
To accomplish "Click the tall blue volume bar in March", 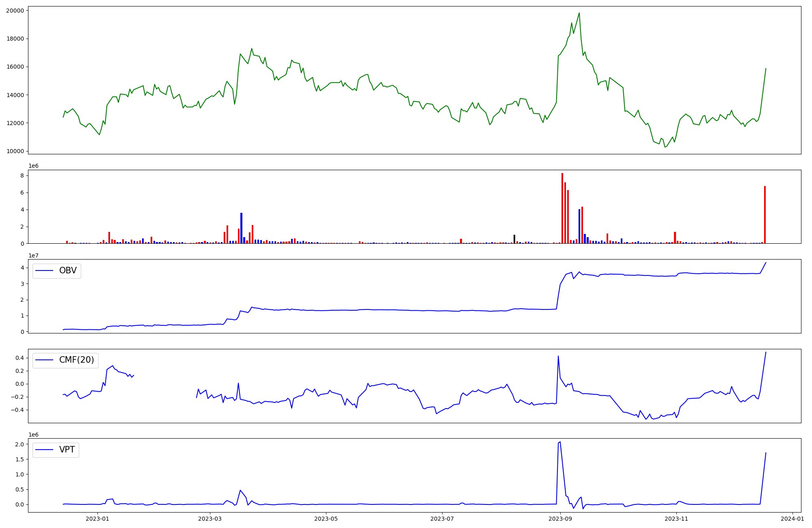I will click(241, 228).
